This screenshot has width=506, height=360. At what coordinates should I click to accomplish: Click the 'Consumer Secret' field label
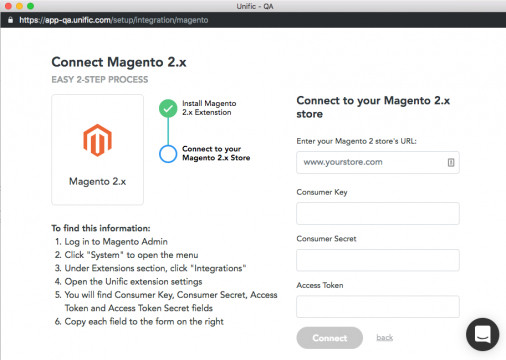point(326,239)
